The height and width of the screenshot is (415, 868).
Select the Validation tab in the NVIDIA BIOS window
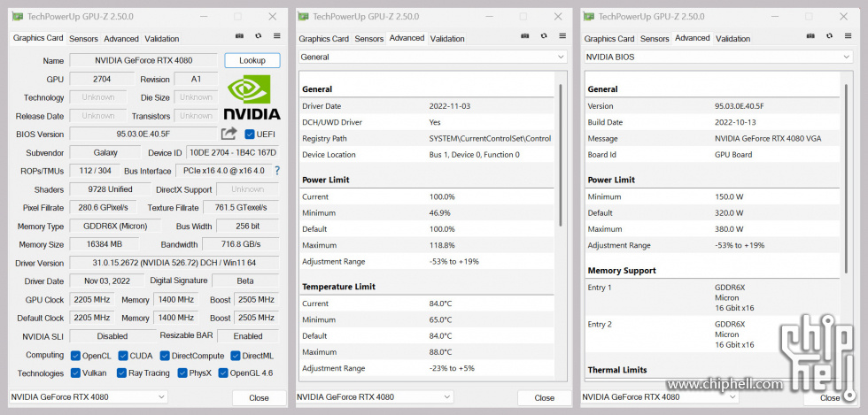click(x=733, y=39)
